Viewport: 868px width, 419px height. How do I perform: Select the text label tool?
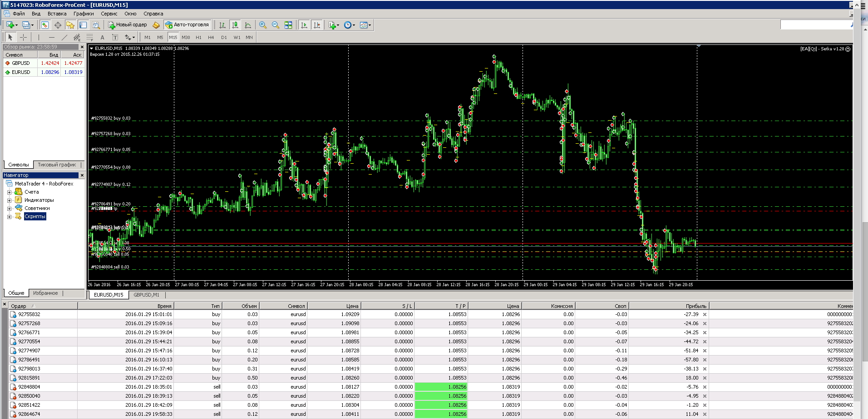click(x=115, y=37)
